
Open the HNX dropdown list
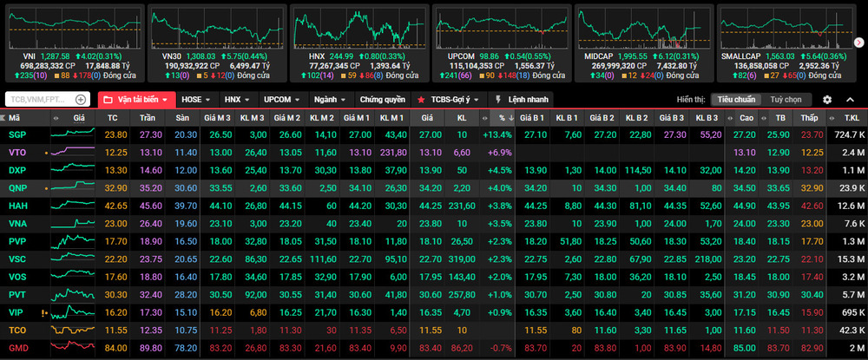coord(238,100)
